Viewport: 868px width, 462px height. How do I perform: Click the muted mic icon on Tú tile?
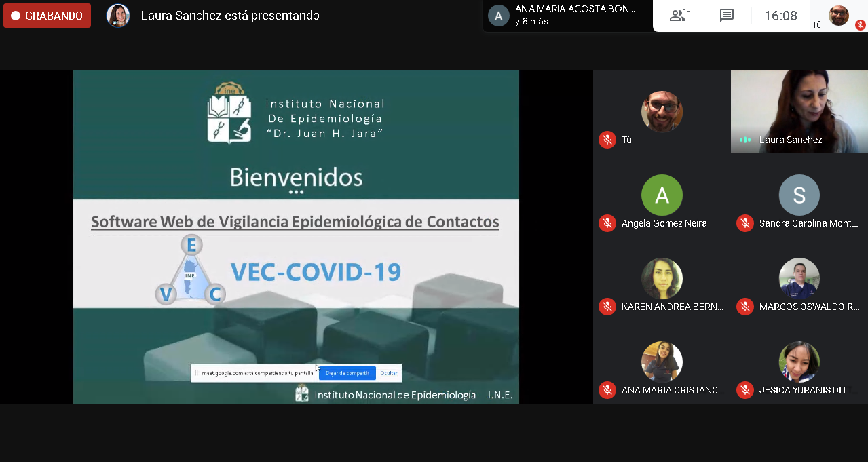coord(607,140)
